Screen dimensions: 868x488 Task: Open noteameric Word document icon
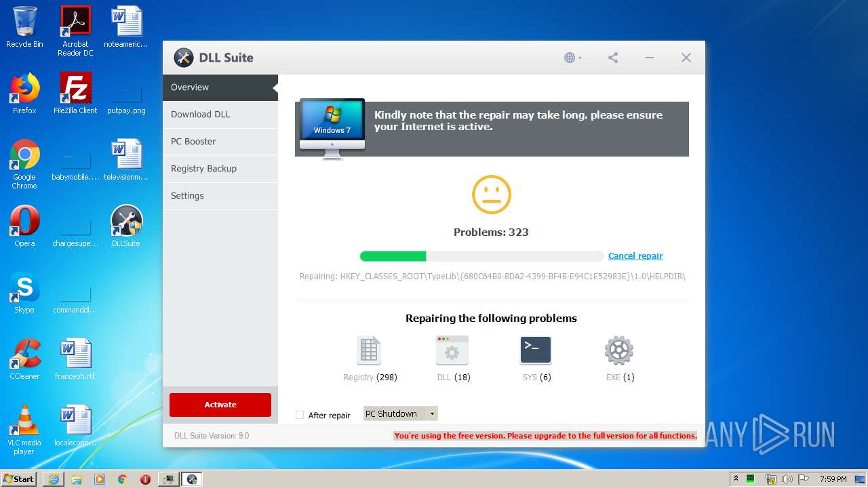coord(126,27)
